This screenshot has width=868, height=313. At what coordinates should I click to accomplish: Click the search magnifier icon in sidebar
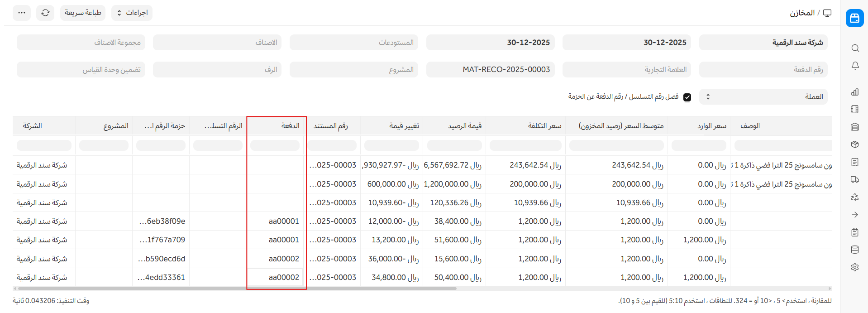click(854, 48)
